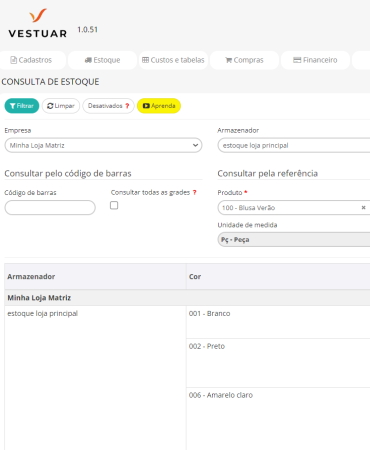Select the Minha Loja Matriz group row
The width and height of the screenshot is (370, 450).
click(x=187, y=298)
